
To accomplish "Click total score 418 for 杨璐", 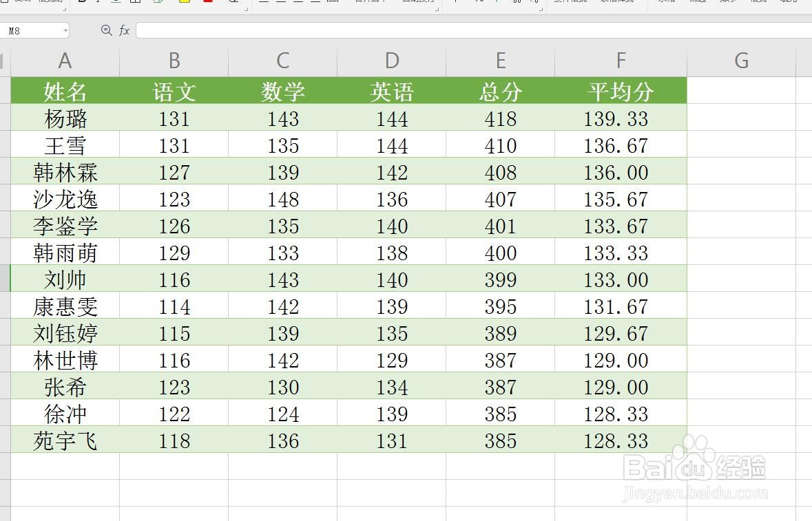I will (500, 118).
